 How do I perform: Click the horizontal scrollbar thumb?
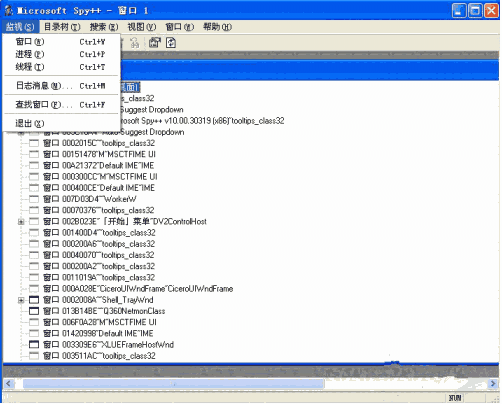click(173, 384)
